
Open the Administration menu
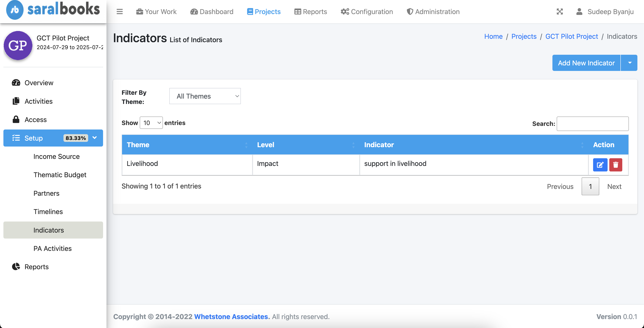[x=433, y=12]
